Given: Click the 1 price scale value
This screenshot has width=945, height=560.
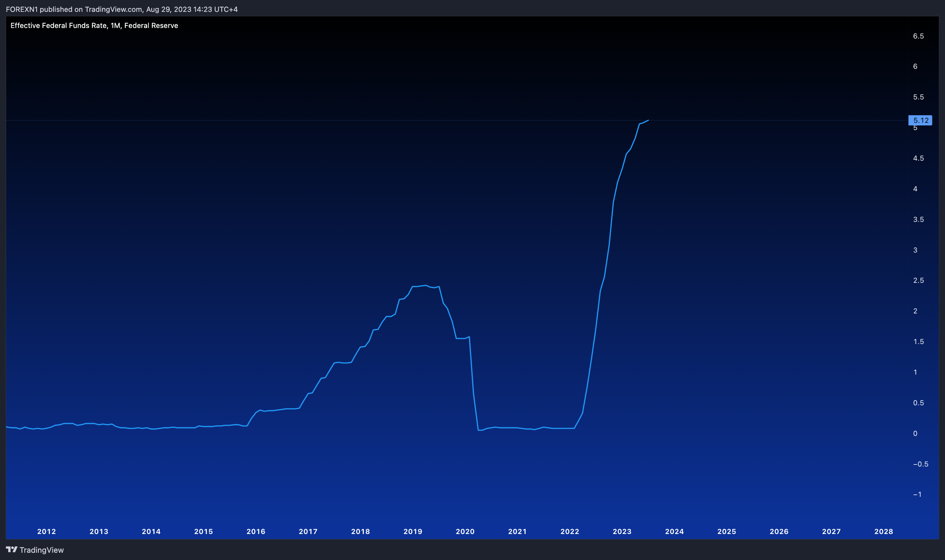Looking at the screenshot, I should (x=915, y=372).
